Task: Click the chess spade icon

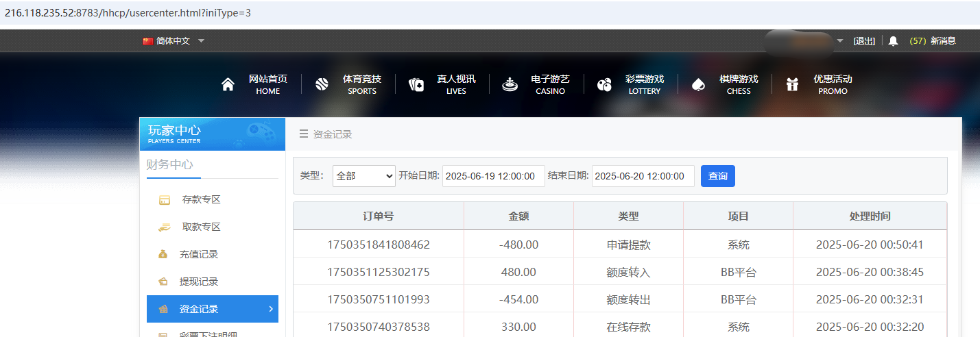Action: click(698, 85)
